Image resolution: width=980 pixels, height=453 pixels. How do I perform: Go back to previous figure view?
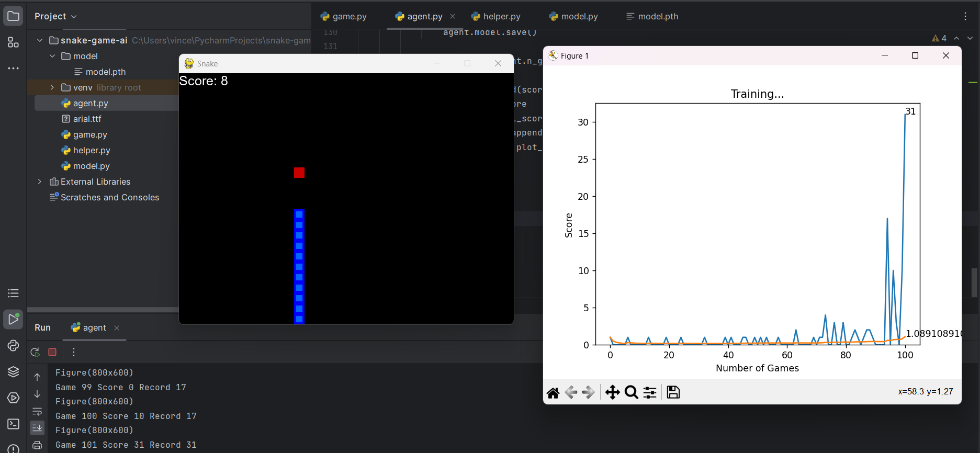pos(571,392)
